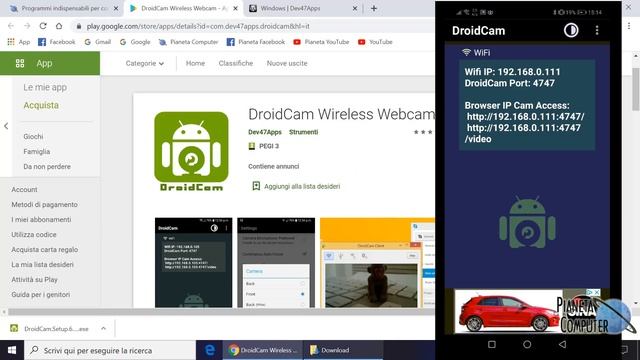
Task: Open Metodi di pagamento
Action: pyautogui.click(x=44, y=204)
